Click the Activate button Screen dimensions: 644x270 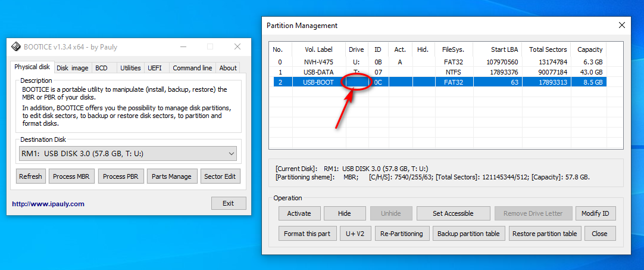[299, 213]
